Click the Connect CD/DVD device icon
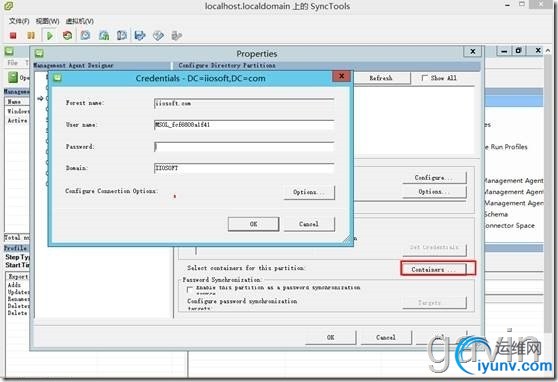This screenshot has width=558, height=382. (x=158, y=35)
